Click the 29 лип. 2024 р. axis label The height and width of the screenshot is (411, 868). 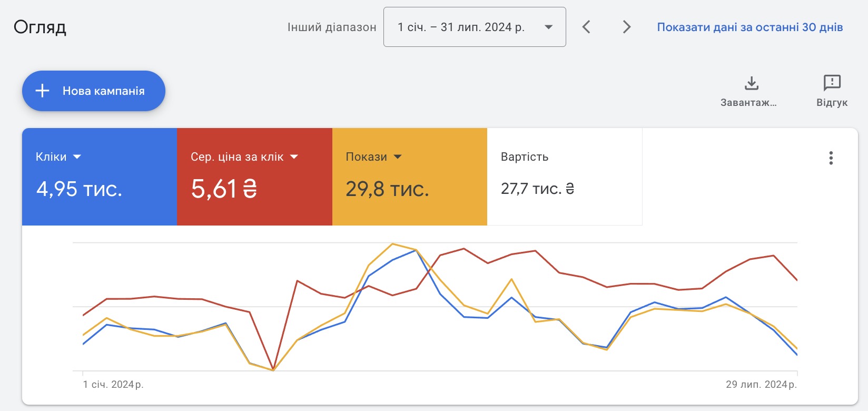[761, 385]
